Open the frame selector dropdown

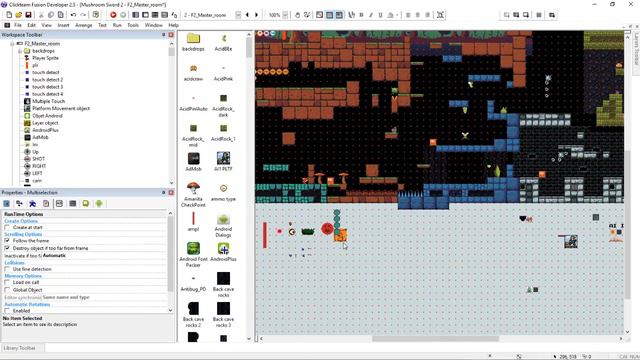click(238, 15)
